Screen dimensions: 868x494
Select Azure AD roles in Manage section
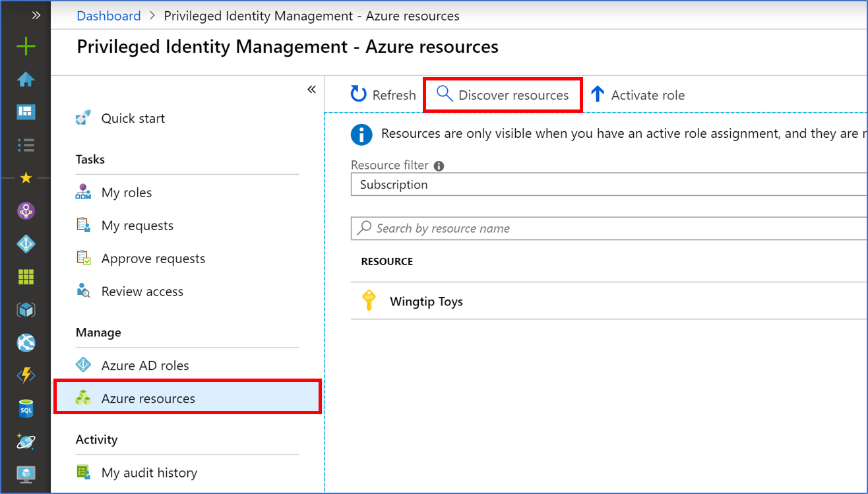145,365
